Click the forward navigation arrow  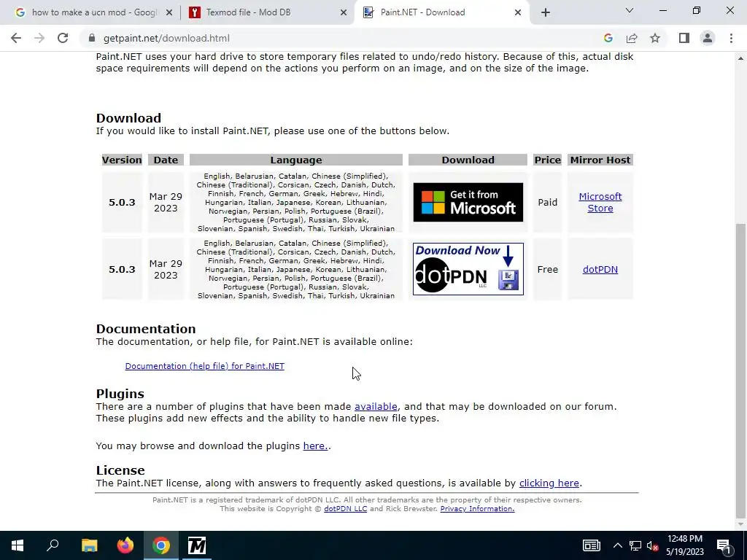(x=39, y=38)
